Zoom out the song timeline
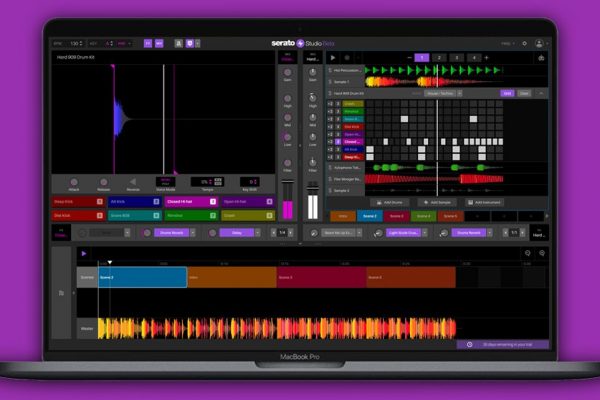This screenshot has width=600, height=400. pos(528,253)
